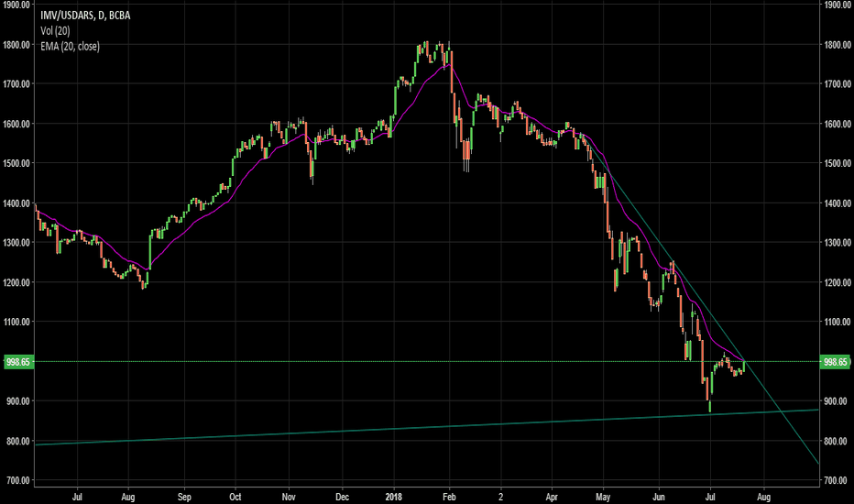Click the Oct label on time axis
Image resolution: width=854 pixels, height=504 pixels.
click(x=235, y=497)
